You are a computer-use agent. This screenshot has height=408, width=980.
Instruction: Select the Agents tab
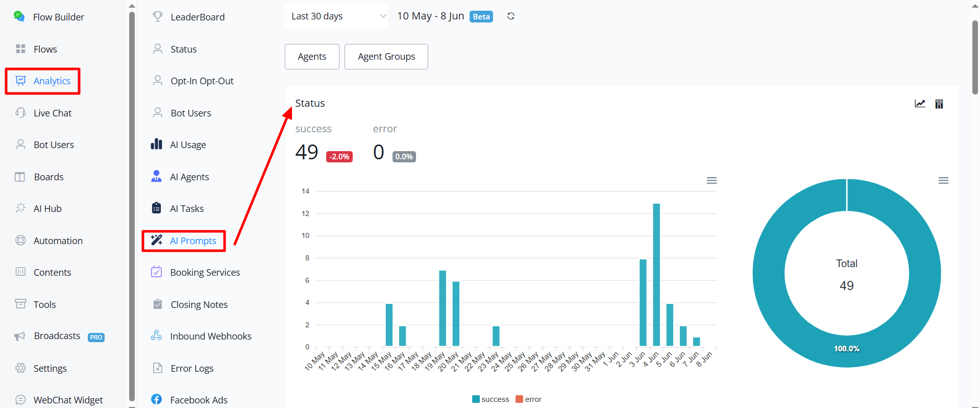point(312,57)
